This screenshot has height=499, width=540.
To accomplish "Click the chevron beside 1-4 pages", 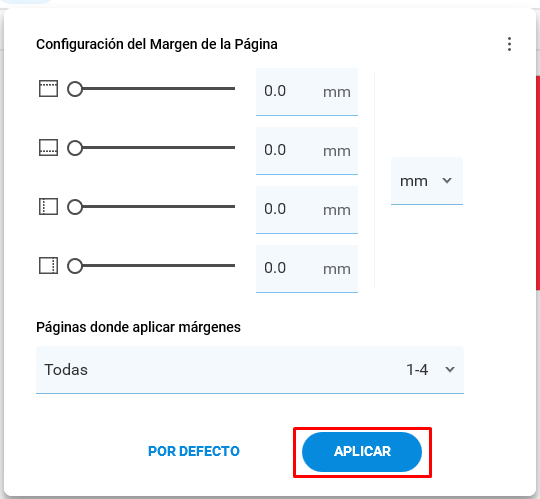I will pos(450,370).
